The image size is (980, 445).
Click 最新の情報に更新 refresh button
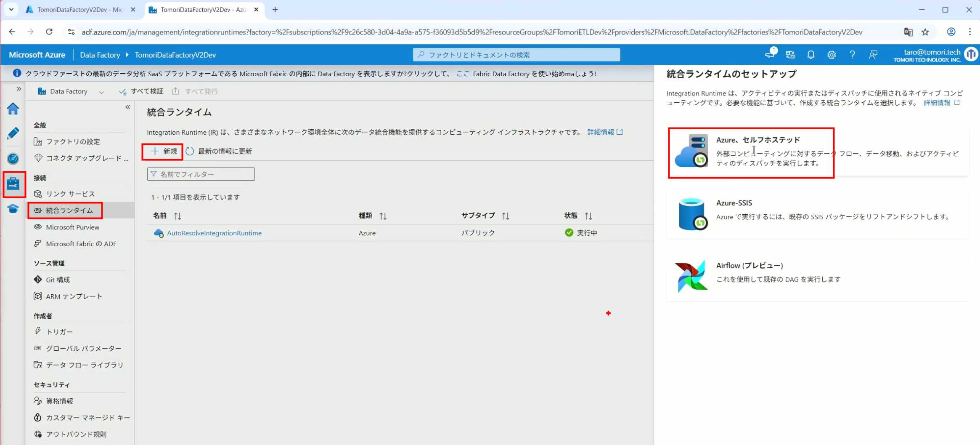tap(219, 151)
